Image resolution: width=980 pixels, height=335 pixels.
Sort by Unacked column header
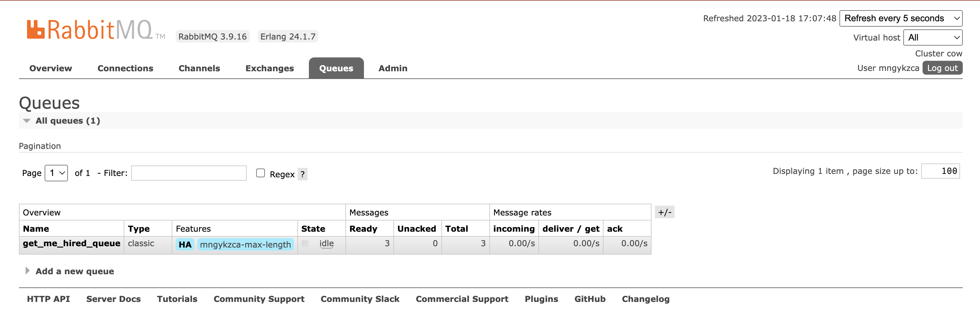click(x=417, y=229)
